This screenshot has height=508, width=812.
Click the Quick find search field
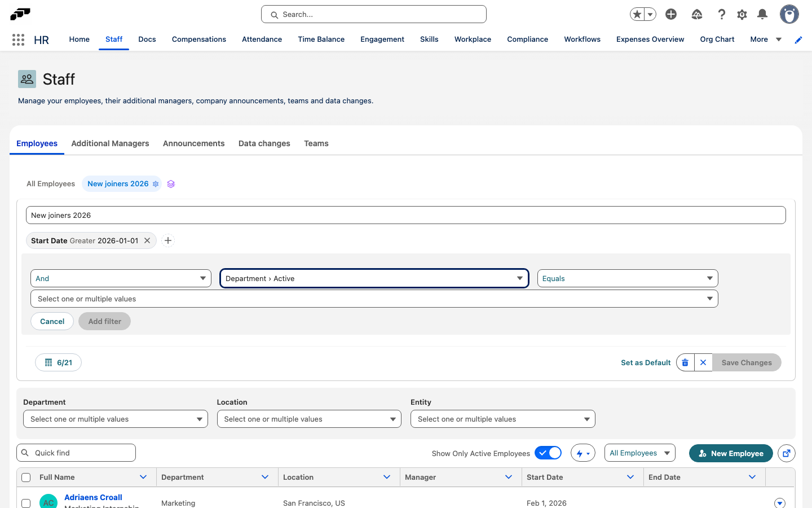click(76, 453)
